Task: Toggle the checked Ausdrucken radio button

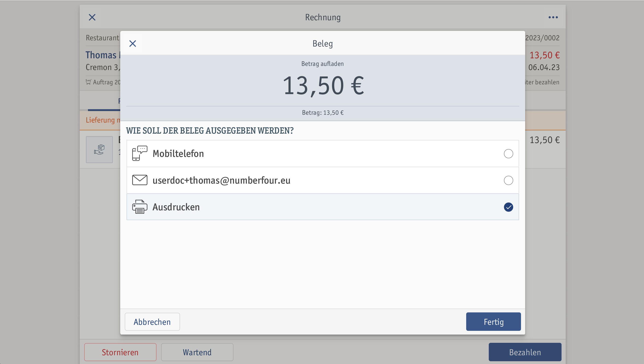Action: (x=508, y=207)
